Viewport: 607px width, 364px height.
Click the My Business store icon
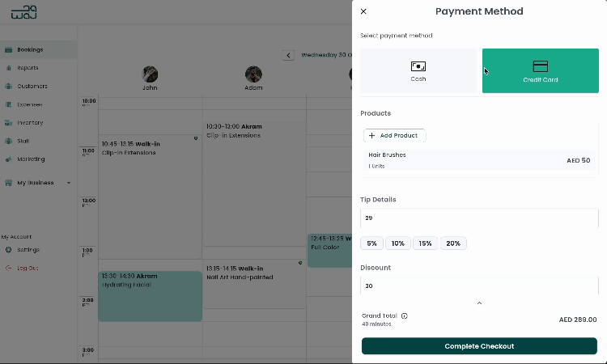9,183
